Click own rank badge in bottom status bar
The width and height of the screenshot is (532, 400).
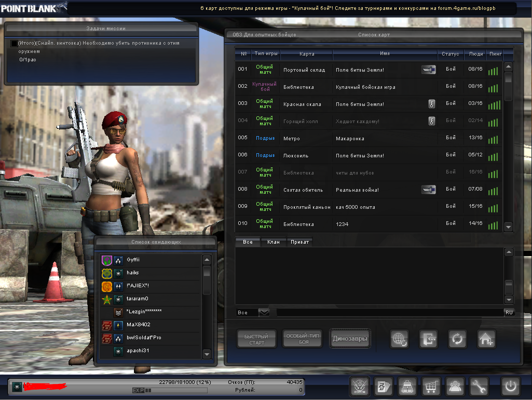pyautogui.click(x=17, y=386)
